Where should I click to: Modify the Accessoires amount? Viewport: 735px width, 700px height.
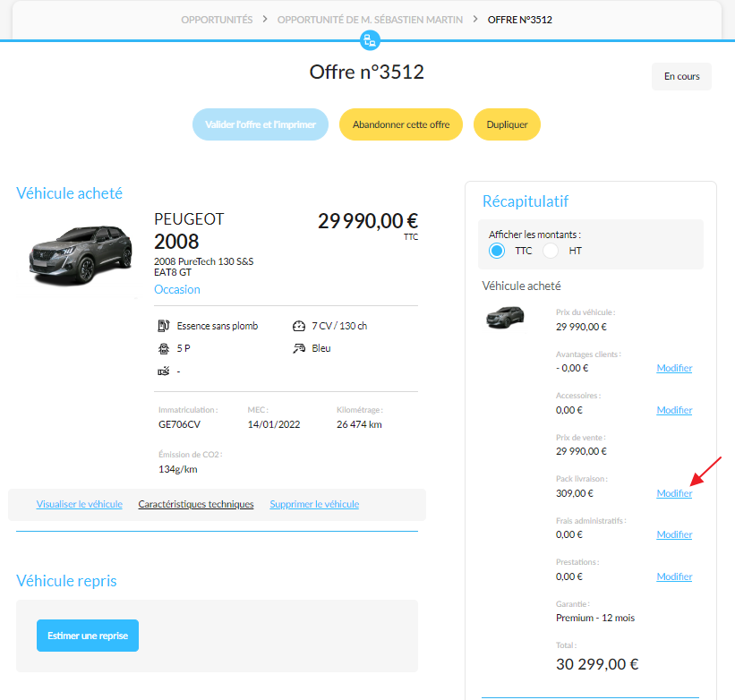[x=674, y=410]
